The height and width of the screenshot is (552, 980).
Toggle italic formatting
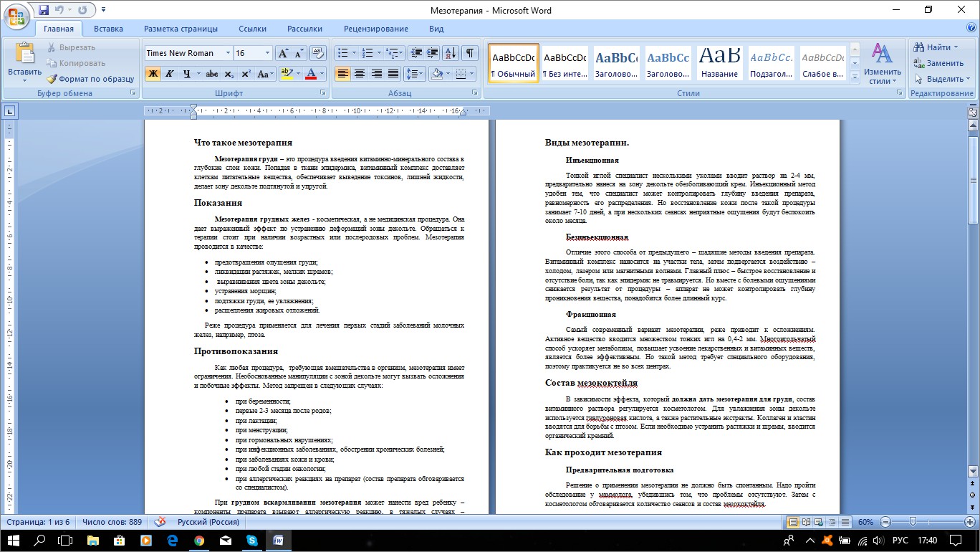[x=170, y=73]
